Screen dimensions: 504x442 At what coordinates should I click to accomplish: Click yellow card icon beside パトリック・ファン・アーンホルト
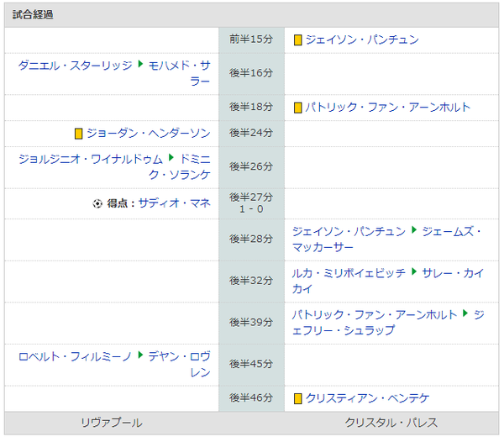pos(297,108)
